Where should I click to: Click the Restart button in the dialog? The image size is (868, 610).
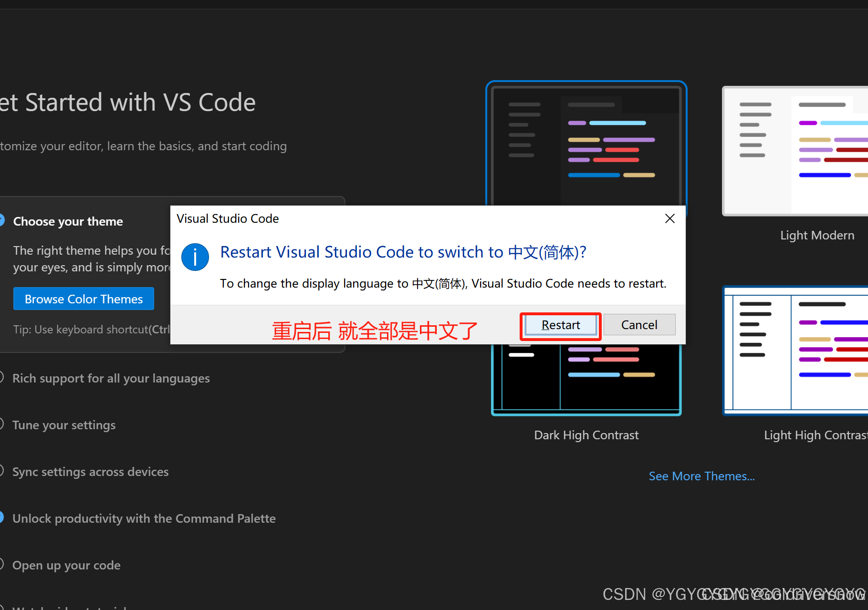pos(561,325)
